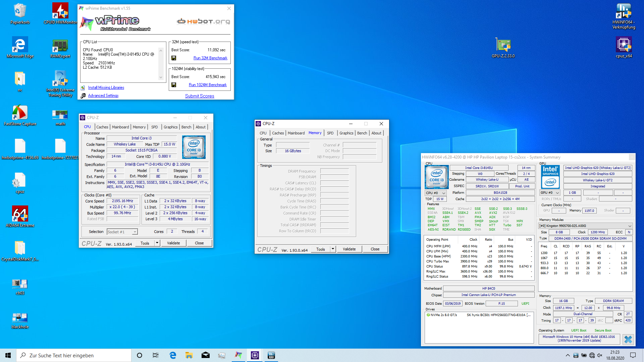Image resolution: width=644 pixels, height=362 pixels.
Task: Click Validate in CPU-Z Memory window
Action: [x=349, y=249]
